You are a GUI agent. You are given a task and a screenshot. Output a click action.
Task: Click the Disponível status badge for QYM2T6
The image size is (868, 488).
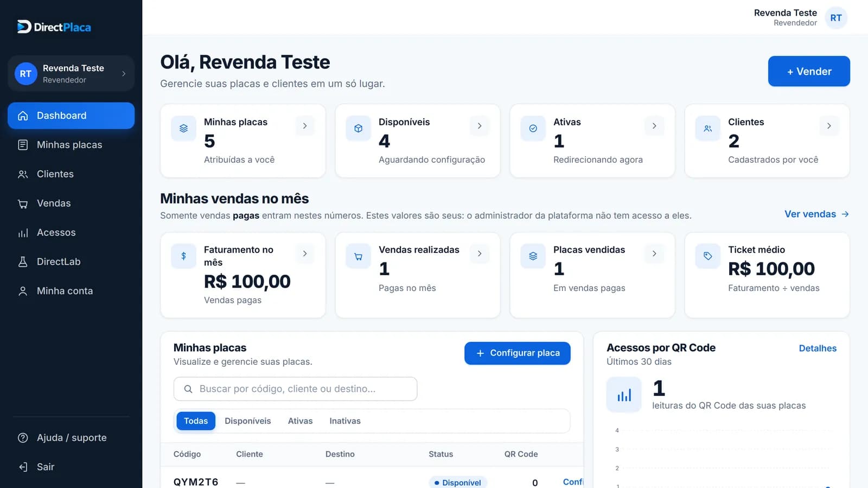click(x=458, y=482)
